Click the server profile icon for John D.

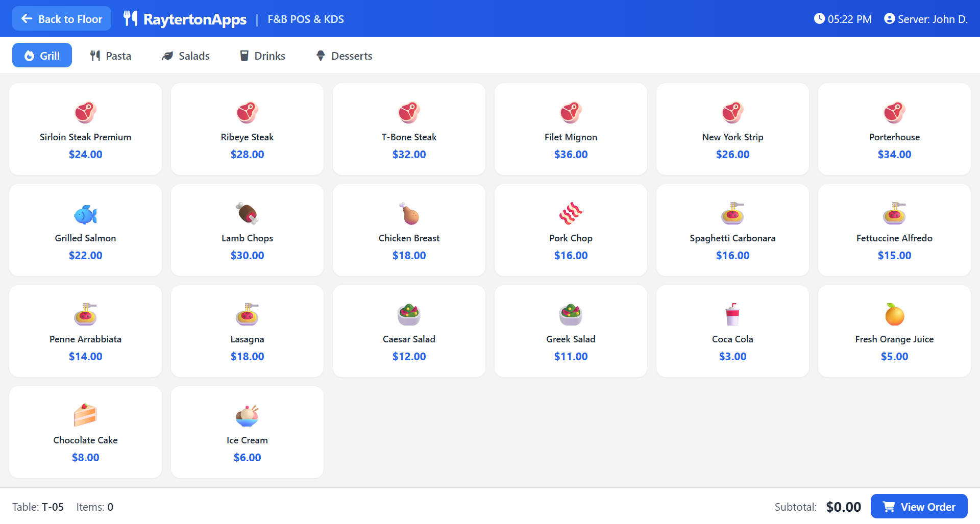click(889, 18)
